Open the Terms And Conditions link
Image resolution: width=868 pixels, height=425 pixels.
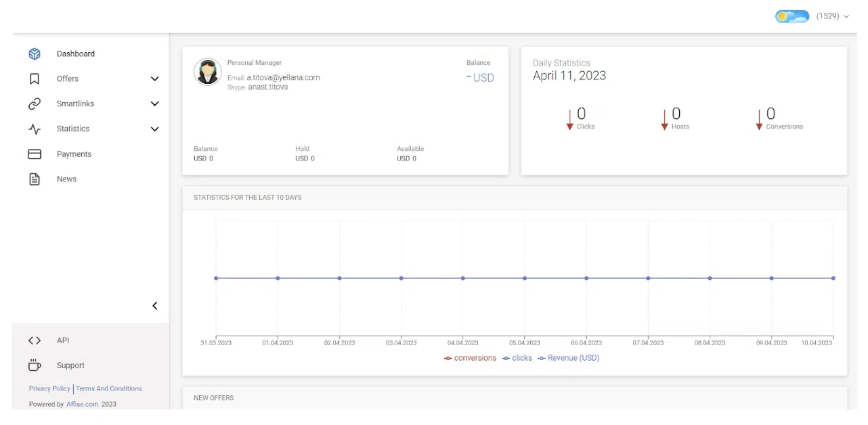coord(109,388)
